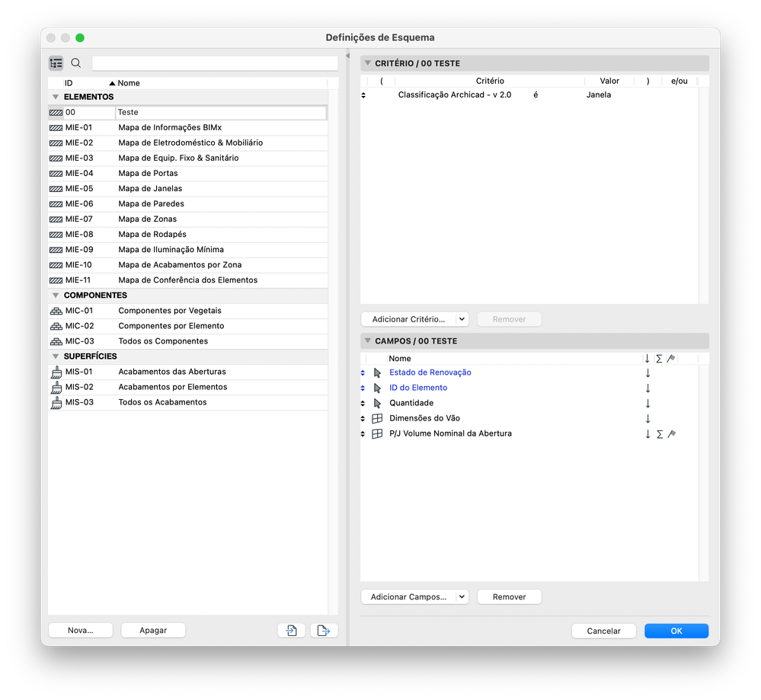The image size is (761, 700).
Task: Click the hatch icon of MIE-01
Action: [56, 128]
